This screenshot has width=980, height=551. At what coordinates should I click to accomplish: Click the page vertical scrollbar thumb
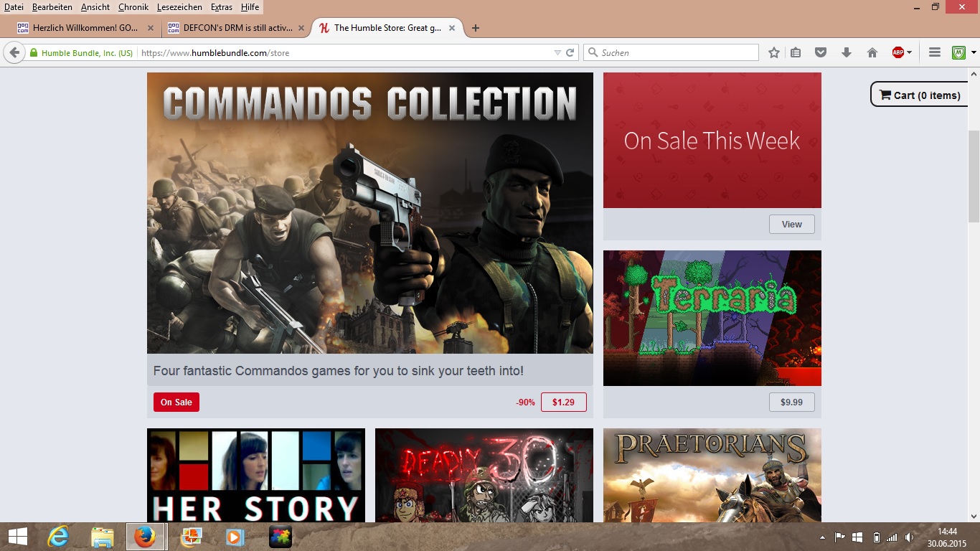pos(974,176)
